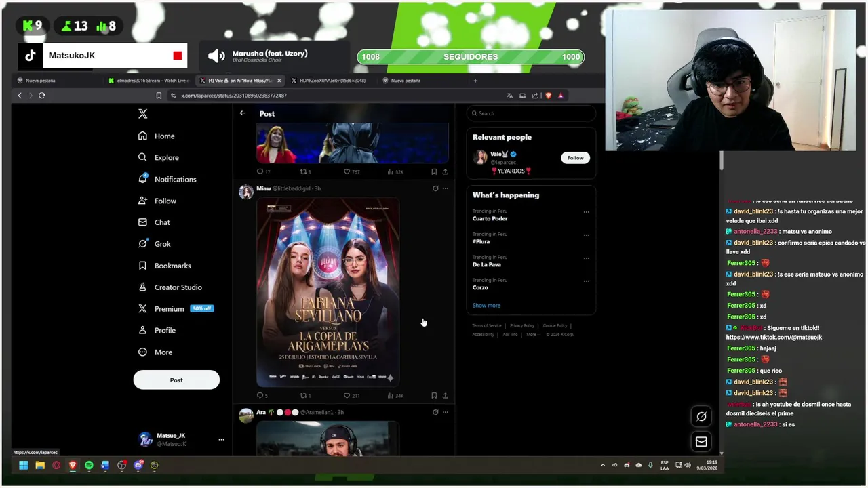Viewport: 868px width, 488px height.
Task: Open Chat in the X sidebar
Action: [x=154, y=222]
